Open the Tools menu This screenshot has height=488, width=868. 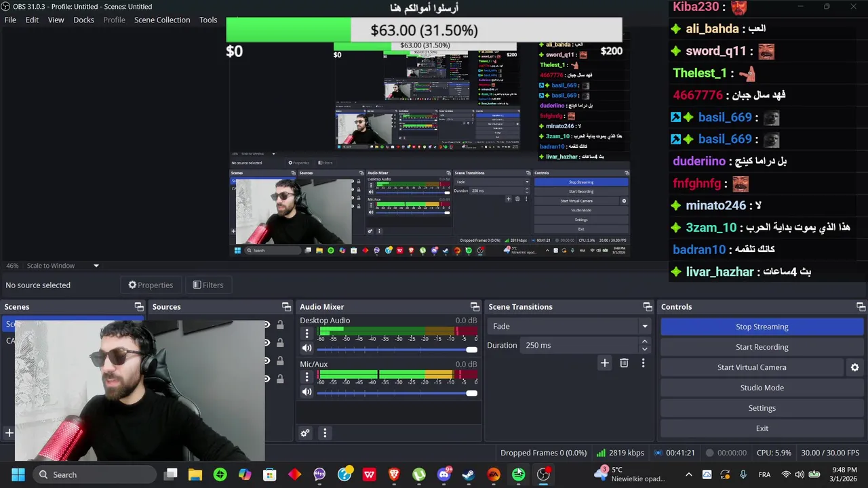click(x=208, y=20)
